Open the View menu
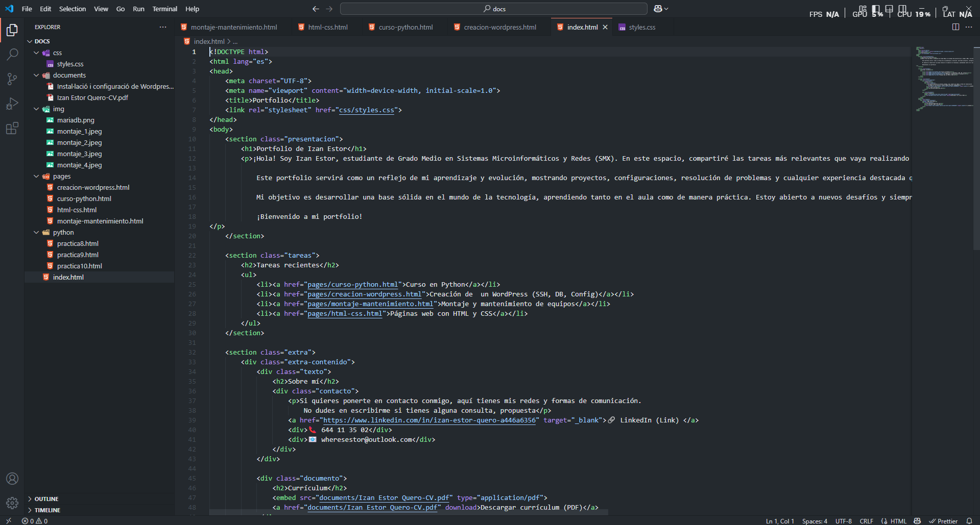The image size is (980, 525). pos(101,9)
